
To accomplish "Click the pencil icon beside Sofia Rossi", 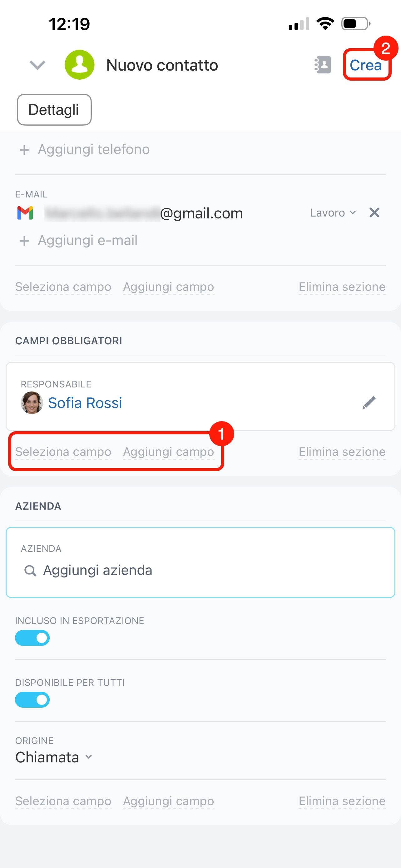I will tap(369, 402).
